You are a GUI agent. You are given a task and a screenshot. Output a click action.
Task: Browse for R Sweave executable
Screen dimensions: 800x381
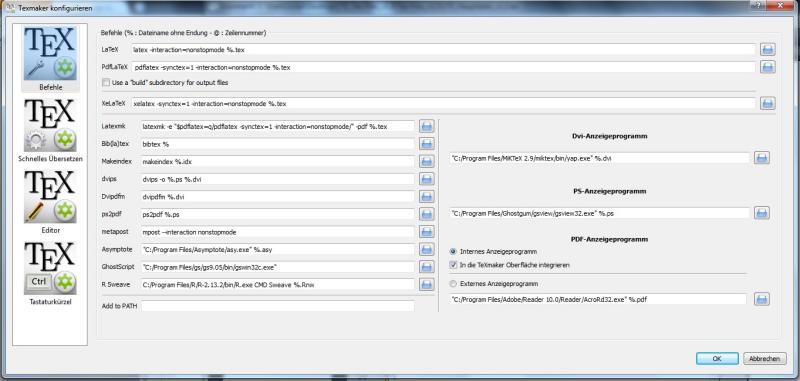(x=427, y=285)
